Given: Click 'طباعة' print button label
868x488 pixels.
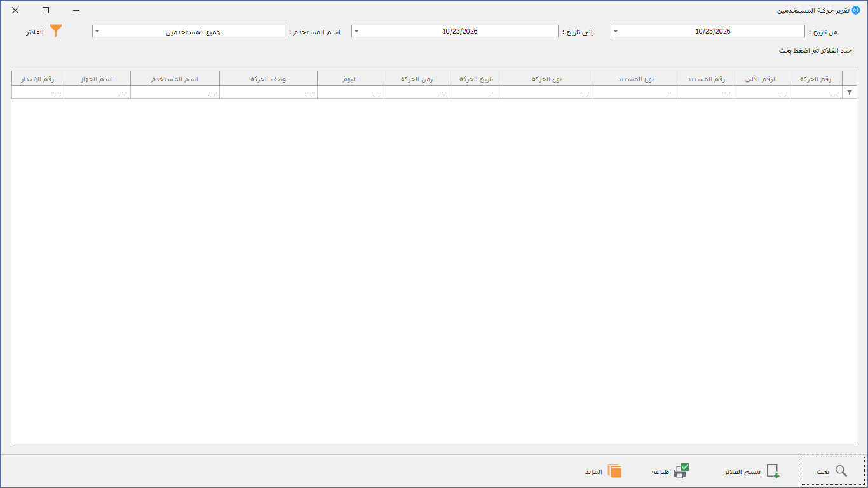Looking at the screenshot, I should 660,471.
